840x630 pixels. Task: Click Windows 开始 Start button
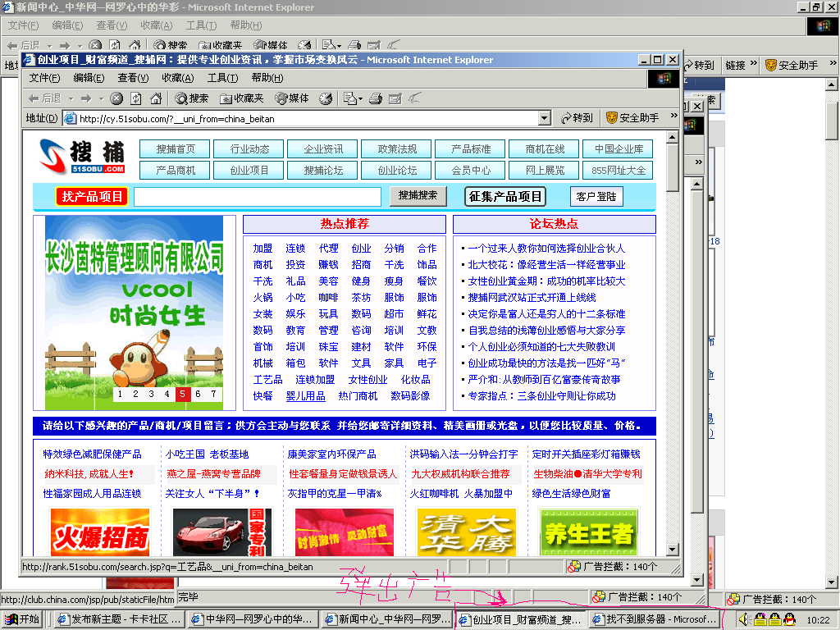22,619
